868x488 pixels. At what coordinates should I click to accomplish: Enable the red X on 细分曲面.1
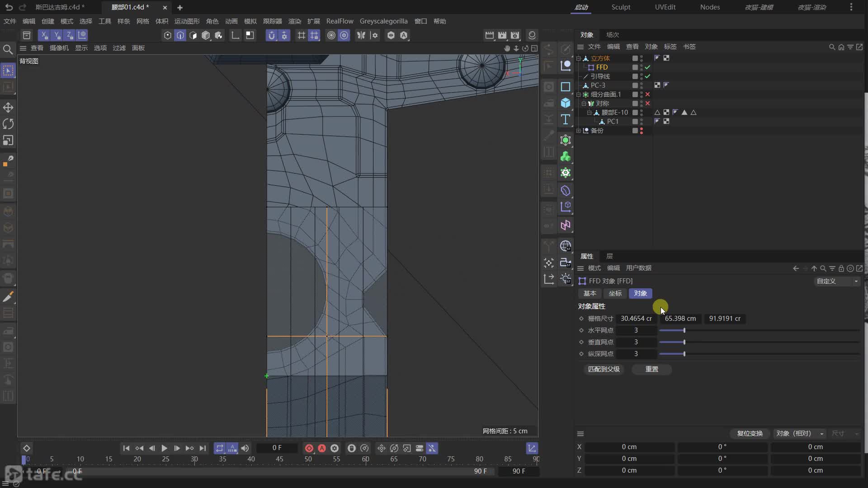pos(647,94)
